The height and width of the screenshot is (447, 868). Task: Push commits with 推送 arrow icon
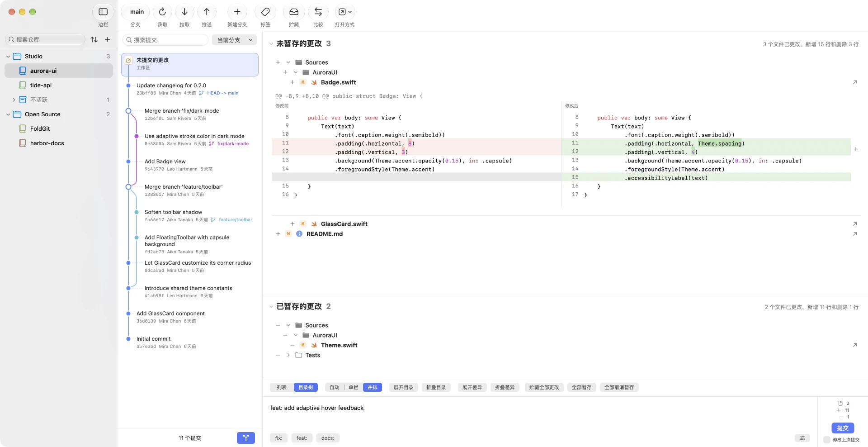point(207,12)
